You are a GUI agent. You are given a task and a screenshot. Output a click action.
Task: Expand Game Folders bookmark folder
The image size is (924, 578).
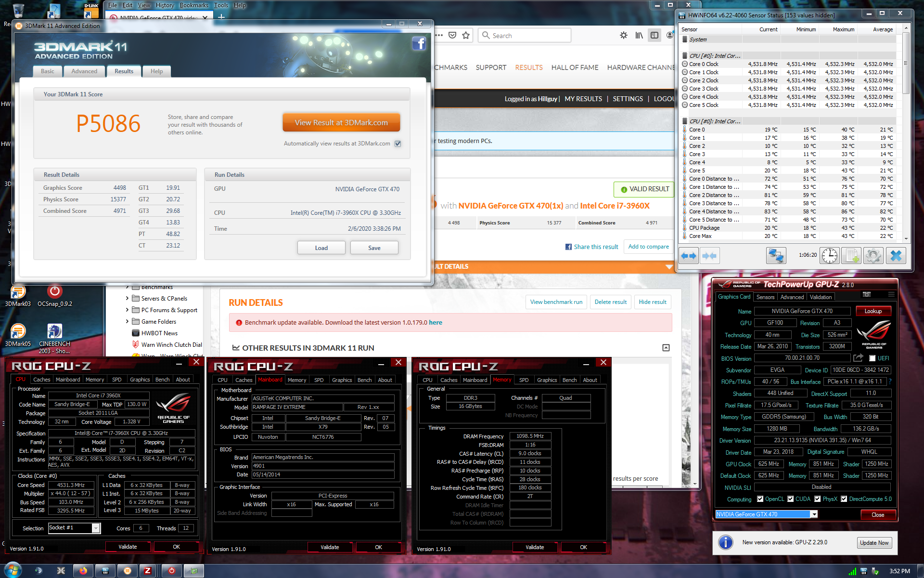pos(127,322)
